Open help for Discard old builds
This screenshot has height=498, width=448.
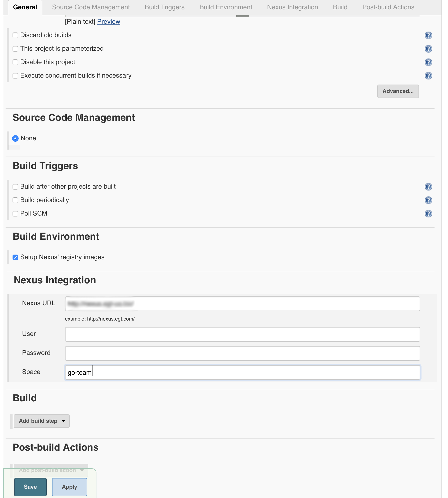coord(428,36)
